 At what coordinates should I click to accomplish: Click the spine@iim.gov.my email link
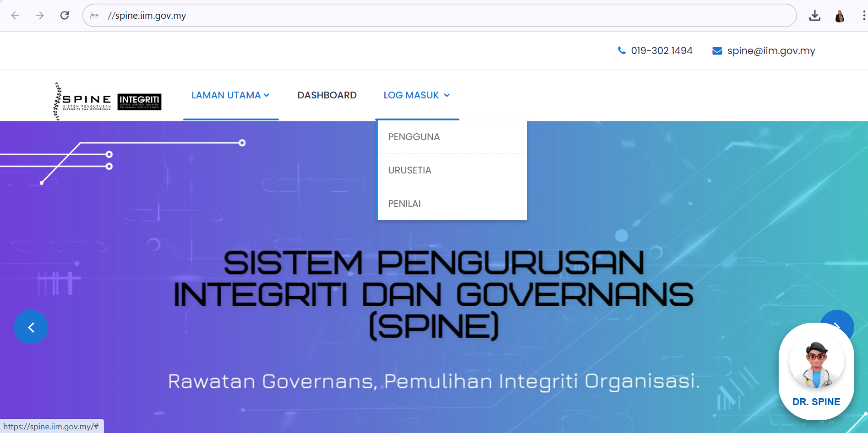coord(771,51)
